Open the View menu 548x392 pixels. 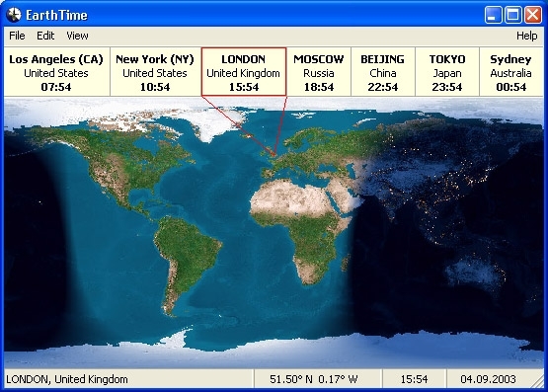pyautogui.click(x=77, y=36)
